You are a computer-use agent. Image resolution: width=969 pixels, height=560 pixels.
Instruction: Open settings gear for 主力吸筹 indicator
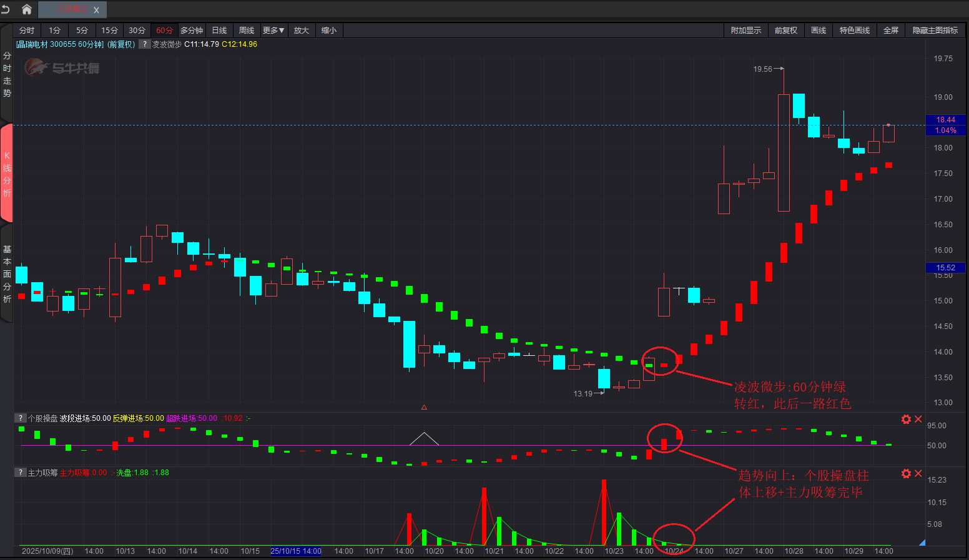pyautogui.click(x=906, y=474)
